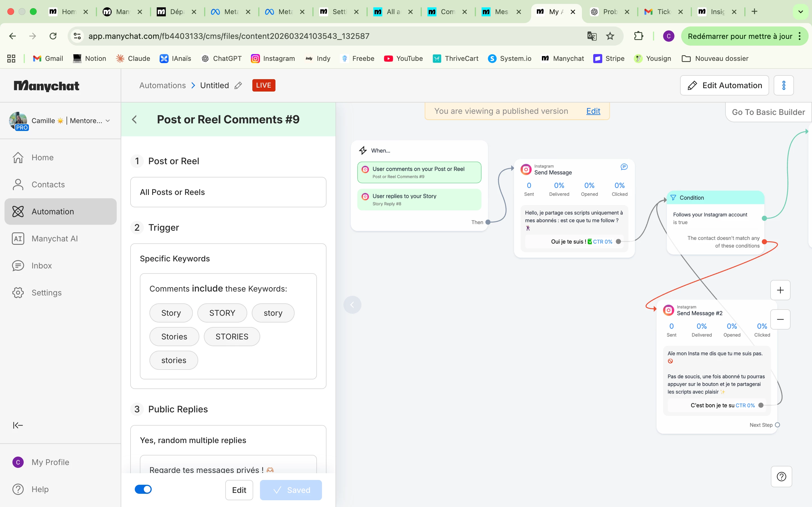Collapse the sidebar with the arrow icon

pos(18,425)
